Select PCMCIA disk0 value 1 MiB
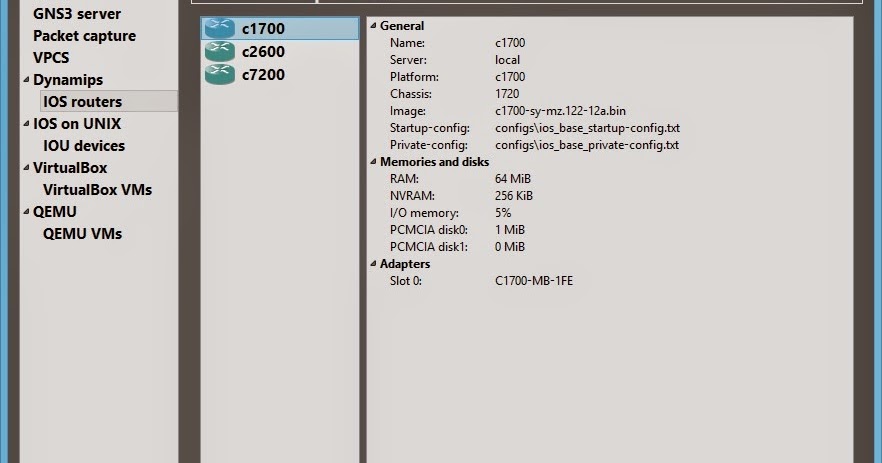The height and width of the screenshot is (463, 882). (510, 230)
